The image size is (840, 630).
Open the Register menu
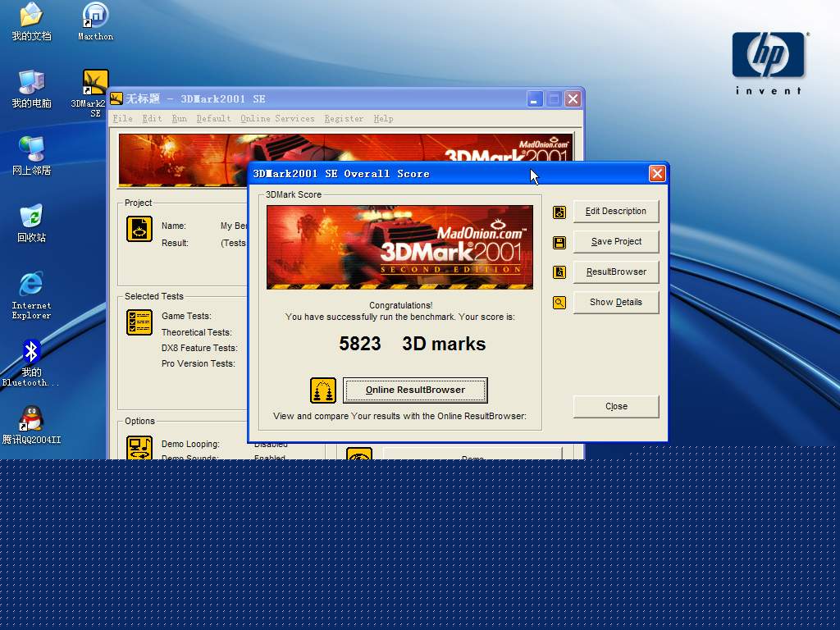click(x=344, y=118)
